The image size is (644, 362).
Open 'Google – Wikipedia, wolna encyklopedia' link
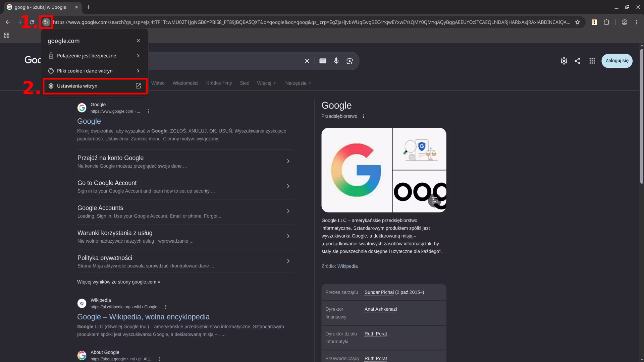(x=143, y=317)
